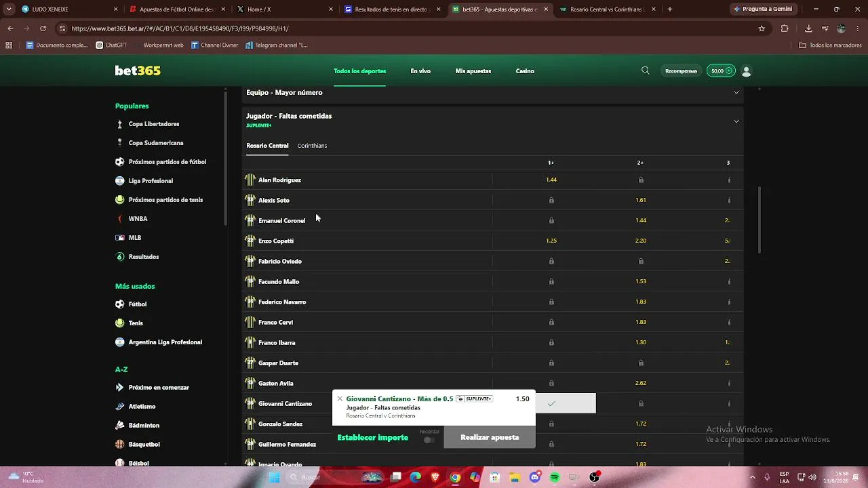Open MLB in the sidebar
The width and height of the screenshot is (868, 488).
135,238
